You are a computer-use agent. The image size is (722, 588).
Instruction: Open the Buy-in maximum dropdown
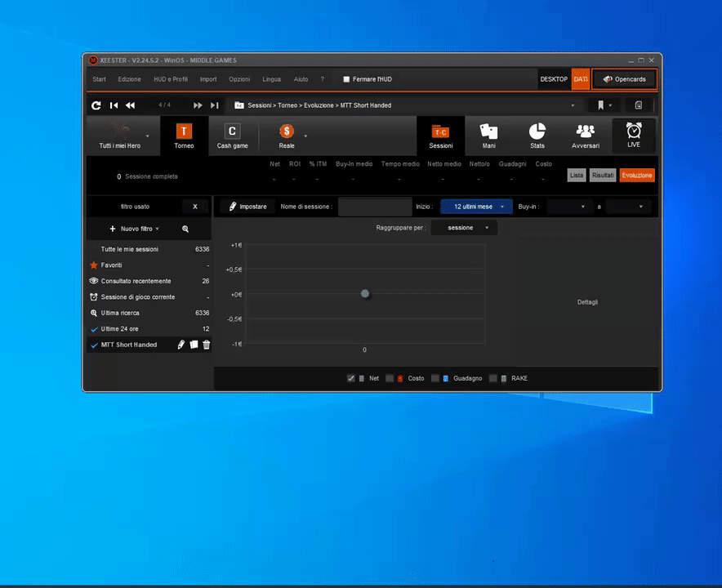626,207
